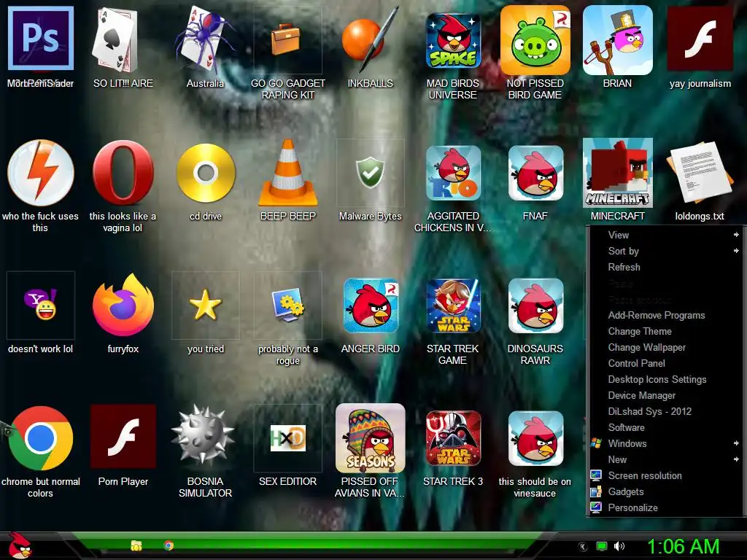Expand the New submenu
Image resolution: width=747 pixels, height=560 pixels.
pyautogui.click(x=665, y=459)
